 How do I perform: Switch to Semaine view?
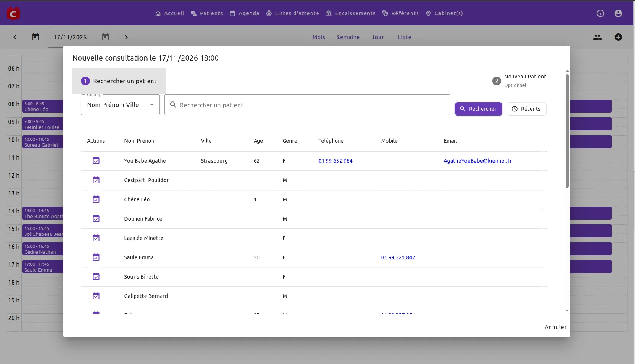348,37
